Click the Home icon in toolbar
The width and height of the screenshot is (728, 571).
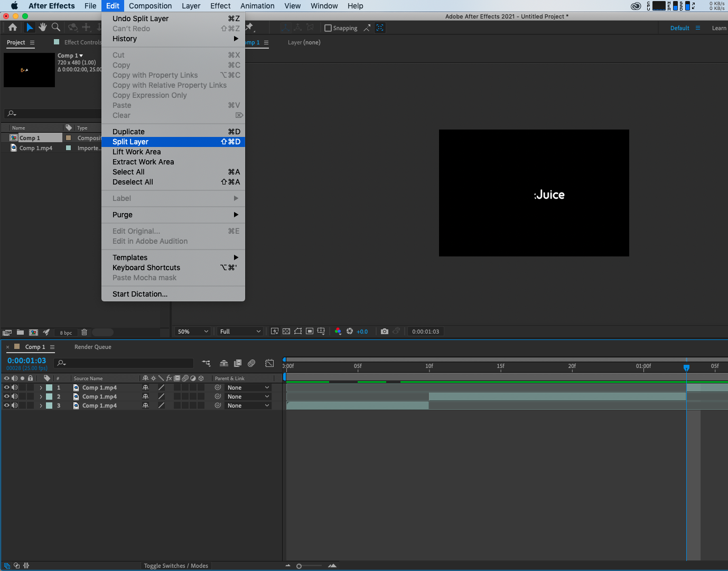(x=13, y=27)
